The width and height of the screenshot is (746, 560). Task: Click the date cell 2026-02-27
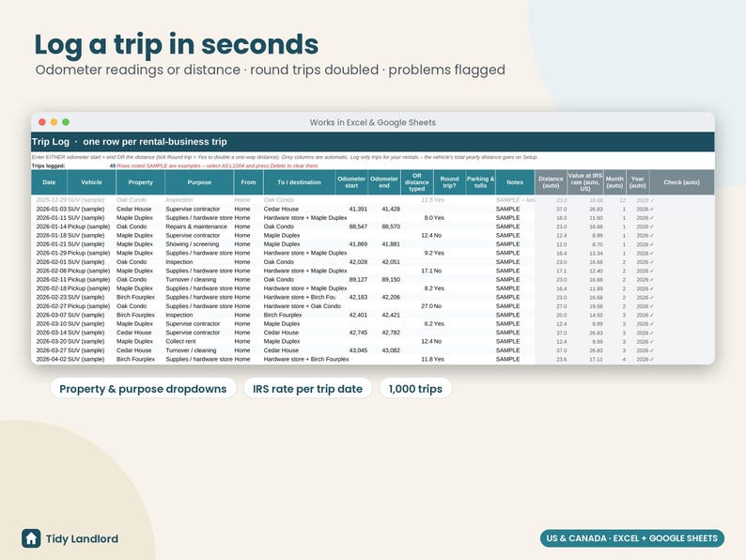[52, 306]
